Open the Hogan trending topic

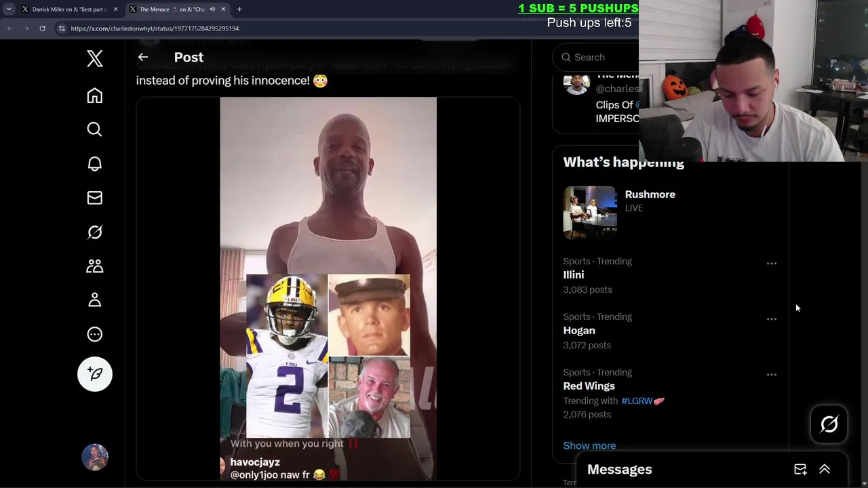pos(579,331)
